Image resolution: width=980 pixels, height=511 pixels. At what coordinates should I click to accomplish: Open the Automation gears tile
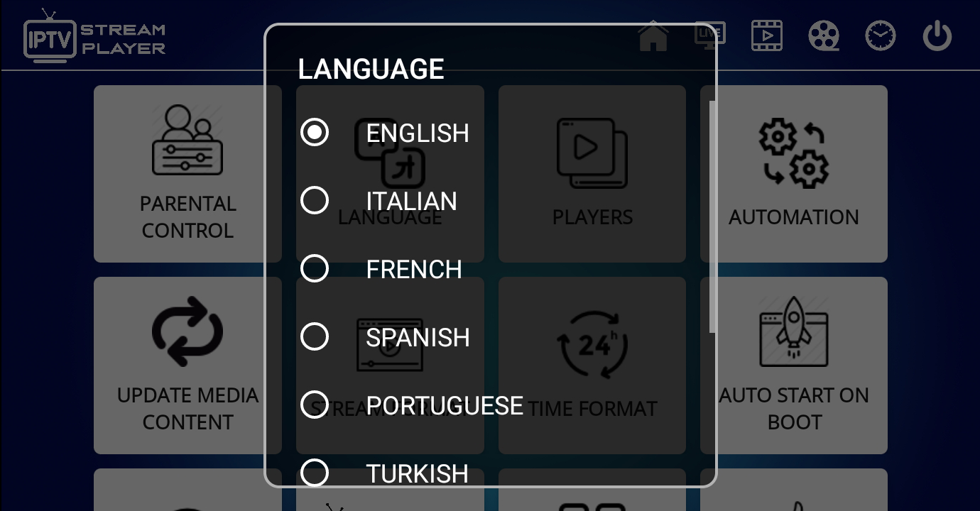click(x=794, y=174)
